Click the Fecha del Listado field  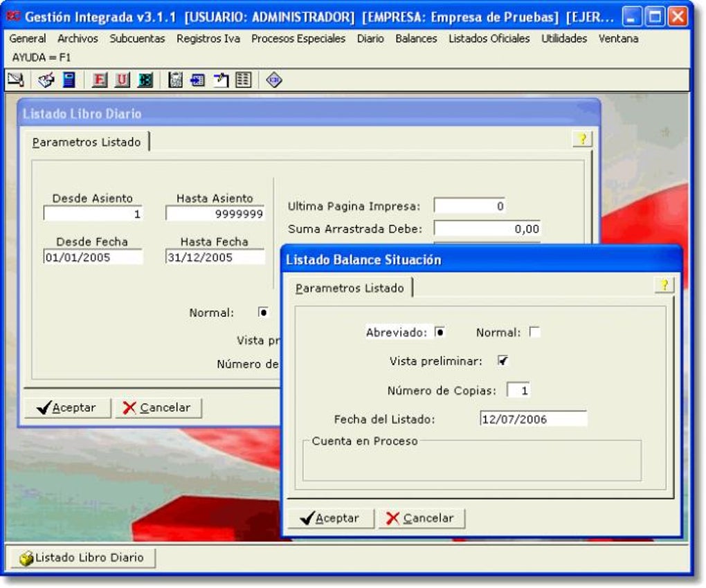click(533, 419)
